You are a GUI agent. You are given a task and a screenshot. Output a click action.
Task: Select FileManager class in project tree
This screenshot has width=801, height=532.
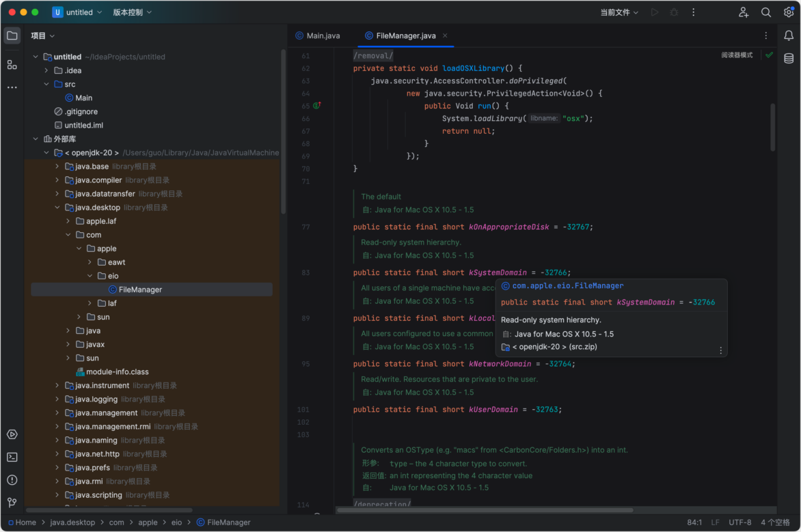(x=152, y=290)
